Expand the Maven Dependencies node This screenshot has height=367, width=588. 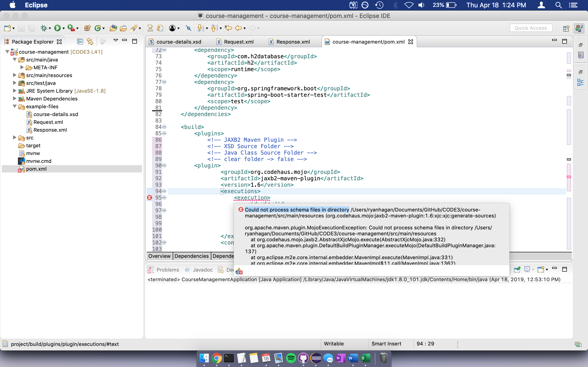pyautogui.click(x=14, y=99)
